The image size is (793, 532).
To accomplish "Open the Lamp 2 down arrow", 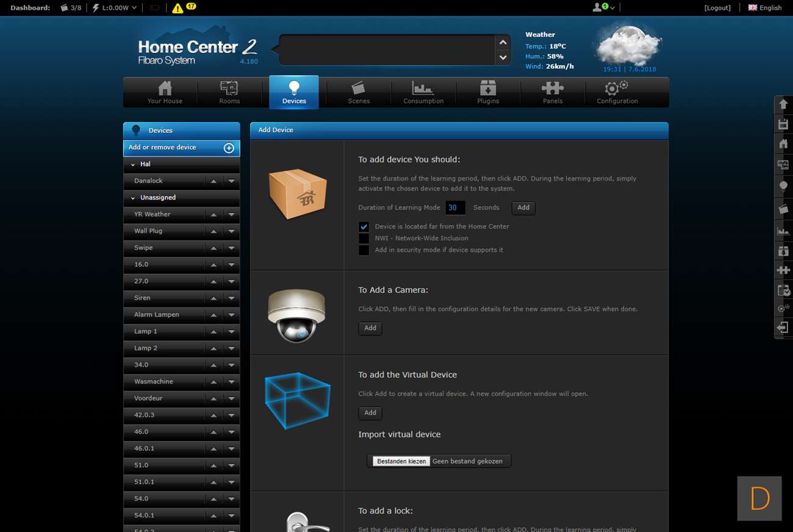I will [x=231, y=348].
